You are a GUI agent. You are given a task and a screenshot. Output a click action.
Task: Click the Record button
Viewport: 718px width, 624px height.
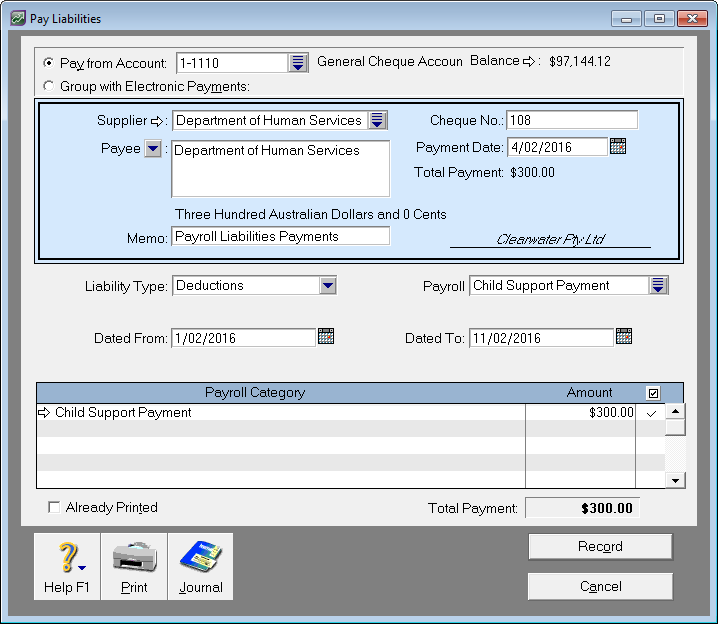click(600, 547)
